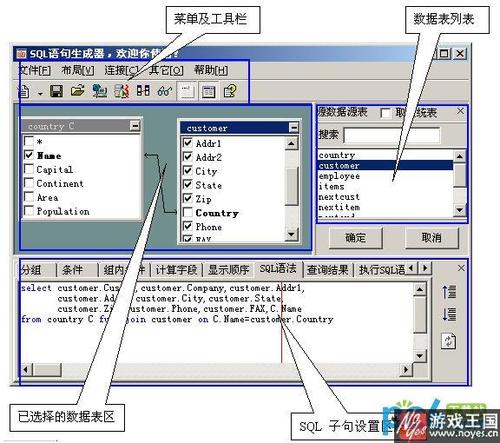500x443 pixels.
Task: Open the 连接[C] menu
Action: pyautogui.click(x=121, y=70)
